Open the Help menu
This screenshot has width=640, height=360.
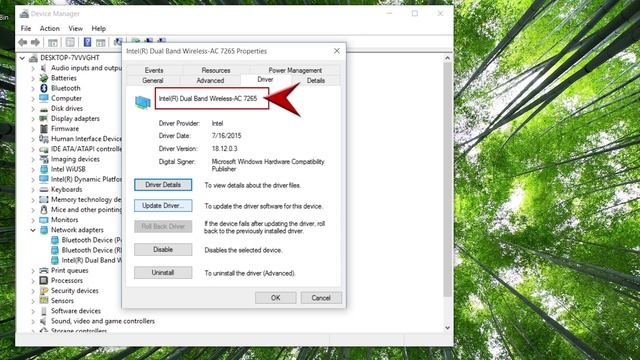point(98,28)
